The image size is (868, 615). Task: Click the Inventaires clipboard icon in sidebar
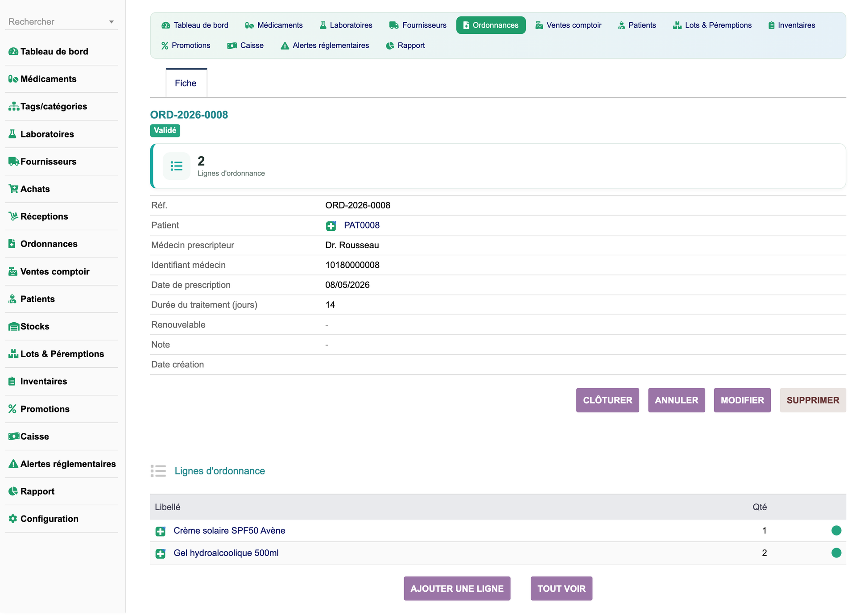pyautogui.click(x=12, y=382)
